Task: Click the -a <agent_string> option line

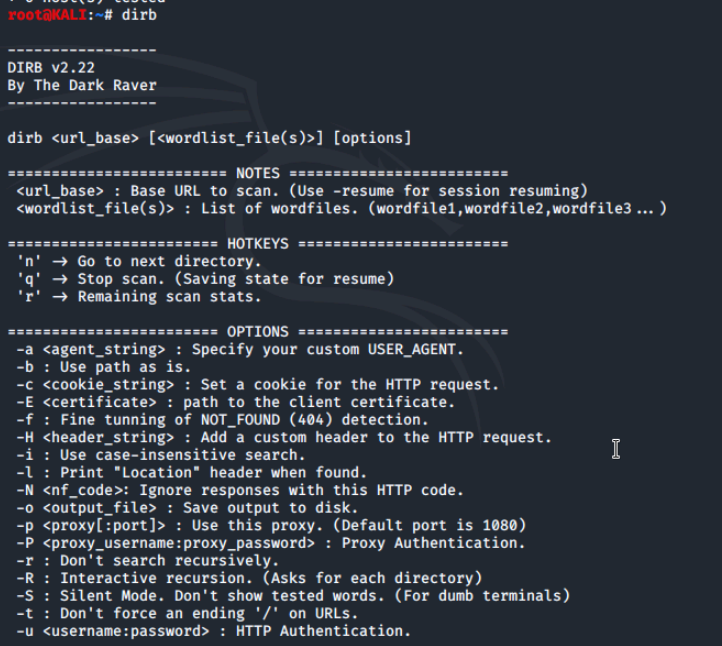Action: tap(240, 349)
